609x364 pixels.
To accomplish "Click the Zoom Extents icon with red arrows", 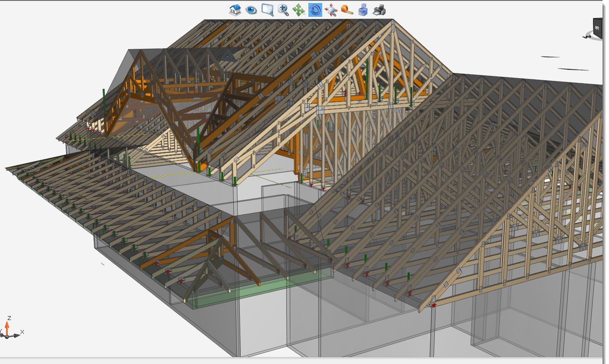I will [331, 10].
